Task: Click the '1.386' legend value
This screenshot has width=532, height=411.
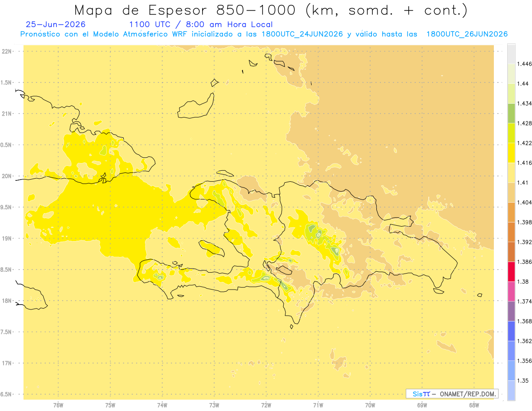Action: [524, 262]
